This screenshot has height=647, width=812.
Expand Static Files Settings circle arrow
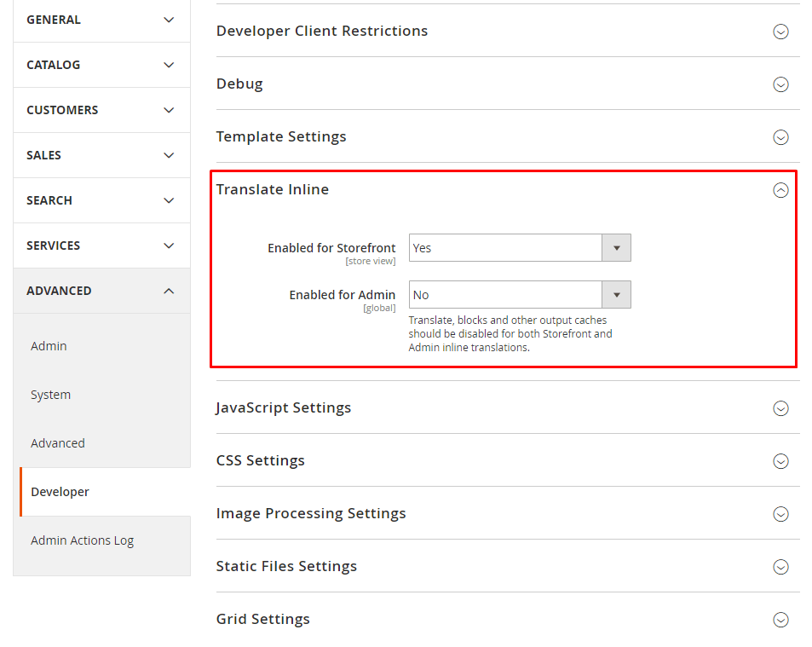tap(780, 567)
